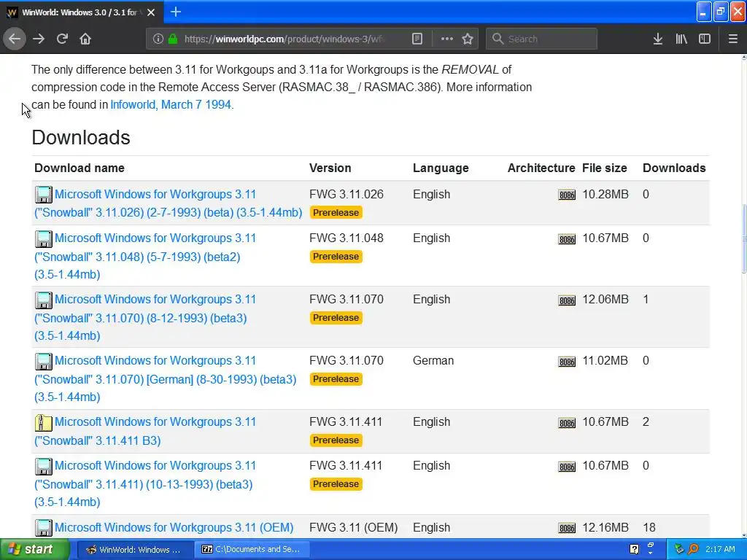Image resolution: width=747 pixels, height=560 pixels.
Task: Open Snowball 3.11.026 beta download link
Action: point(169,203)
